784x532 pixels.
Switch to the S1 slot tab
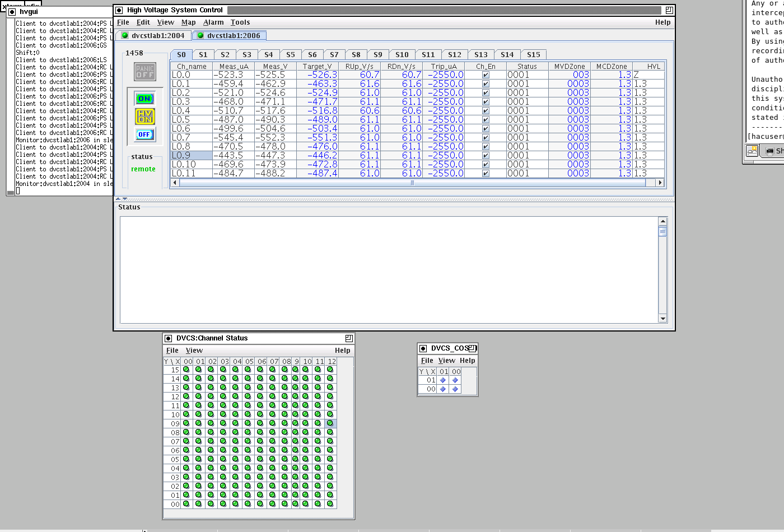[203, 54]
